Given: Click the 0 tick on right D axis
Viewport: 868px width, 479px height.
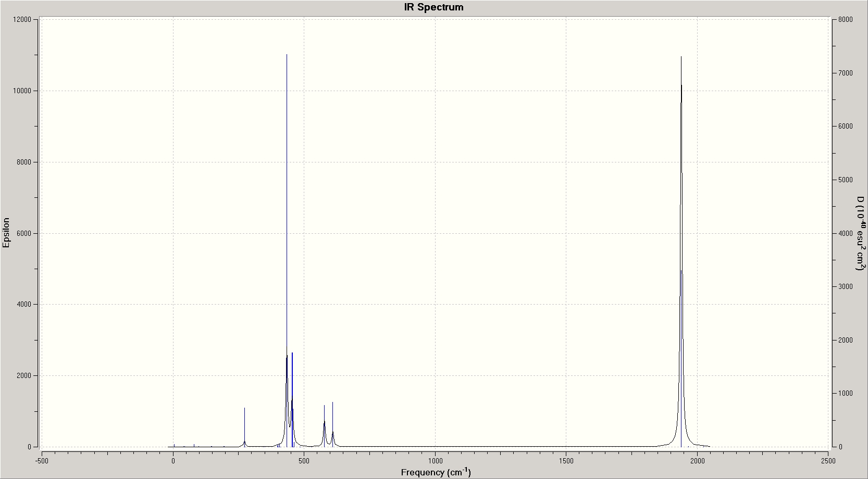Looking at the screenshot, I should click(840, 447).
